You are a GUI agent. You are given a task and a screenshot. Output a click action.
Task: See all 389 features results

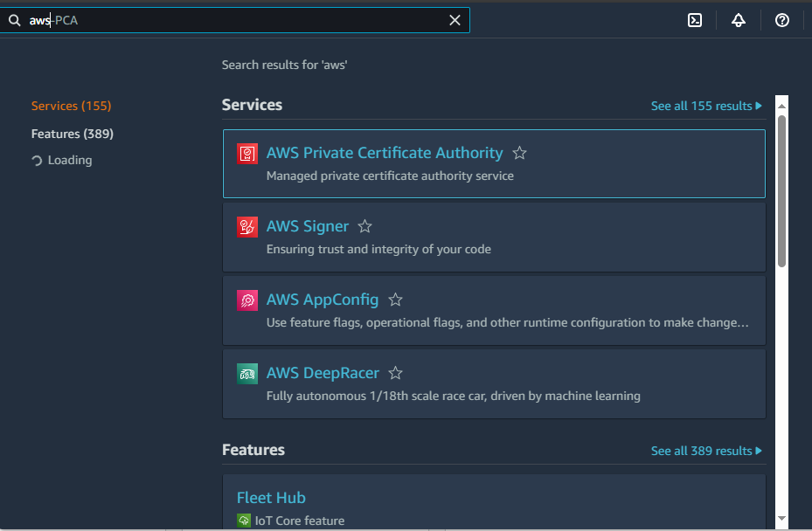pos(706,451)
